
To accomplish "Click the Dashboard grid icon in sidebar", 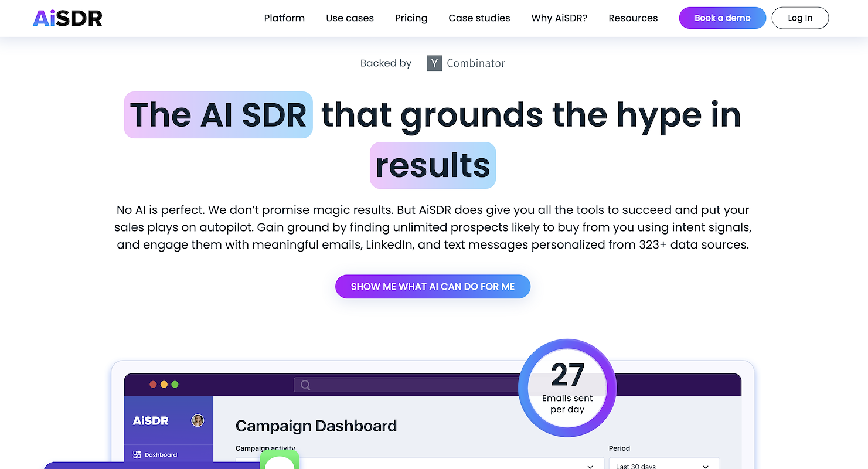I will 137,454.
